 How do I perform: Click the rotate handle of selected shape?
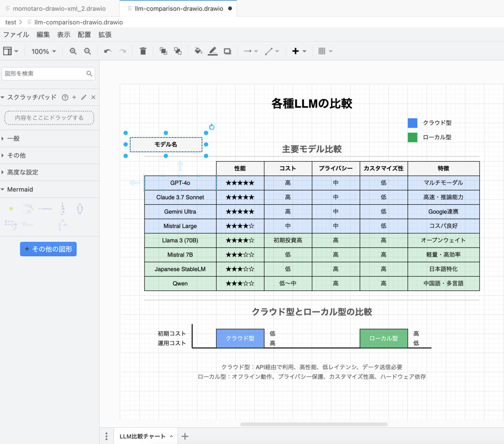pos(212,127)
